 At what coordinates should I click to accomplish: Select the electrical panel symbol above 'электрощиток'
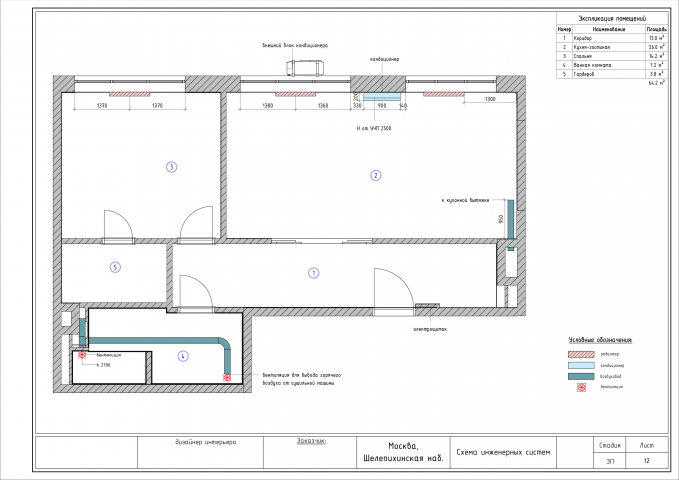point(427,306)
